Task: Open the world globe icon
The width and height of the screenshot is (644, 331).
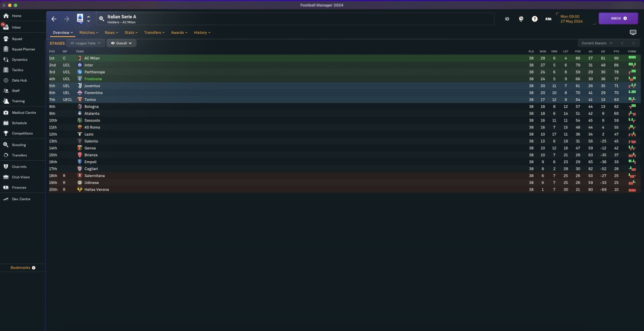Action: [x=521, y=19]
